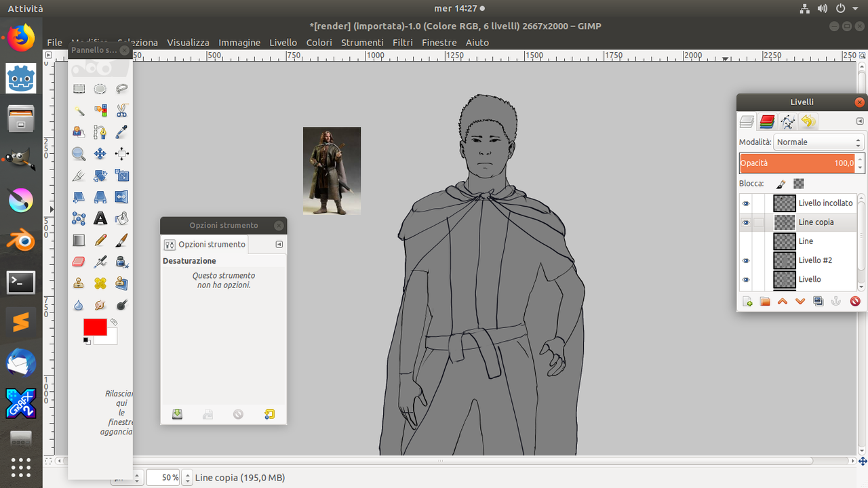Hide the Livello incollato layer
The height and width of the screenshot is (488, 868).
[746, 203]
